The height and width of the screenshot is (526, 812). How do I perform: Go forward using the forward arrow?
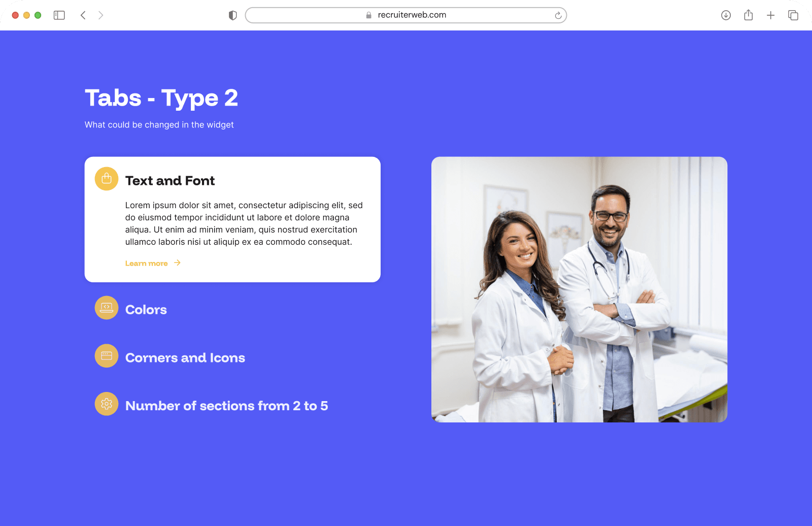point(100,15)
